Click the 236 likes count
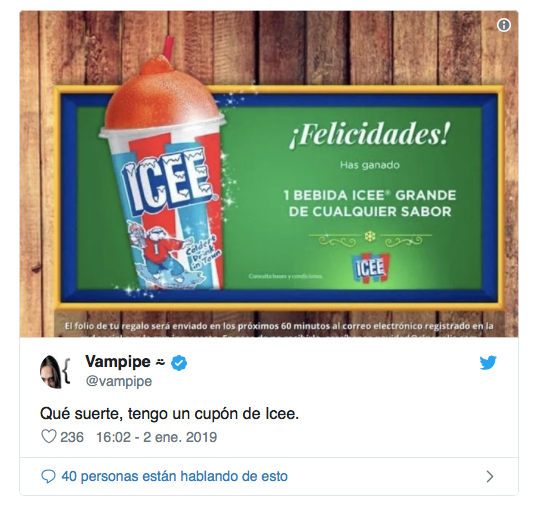537x510 pixels. 72,437
